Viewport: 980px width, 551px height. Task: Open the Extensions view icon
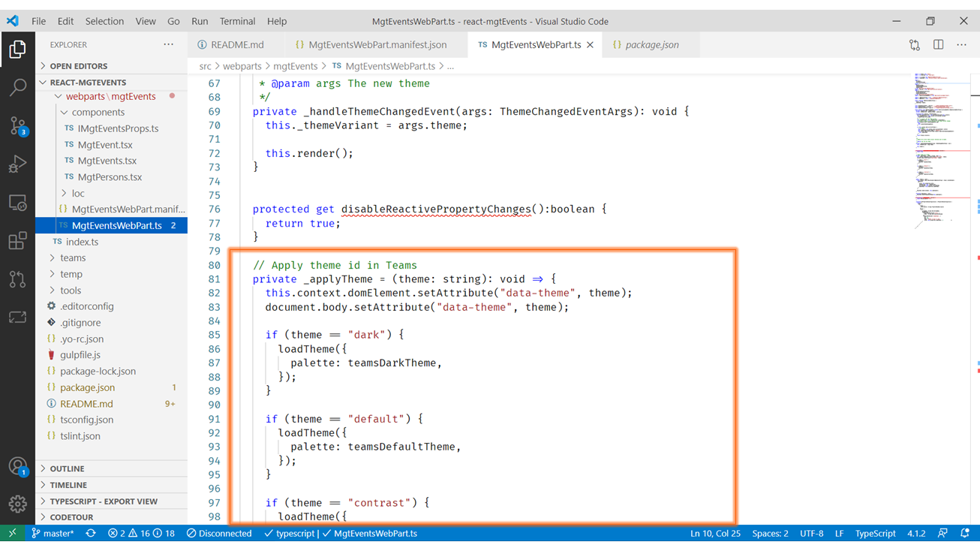point(17,241)
